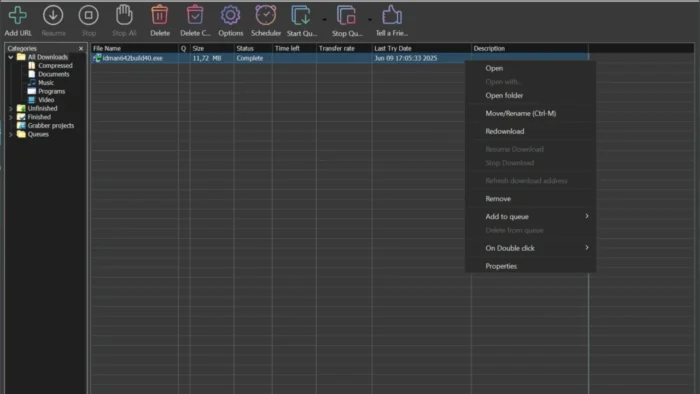
Task: Sort by Transfer rate column header
Action: click(344, 48)
